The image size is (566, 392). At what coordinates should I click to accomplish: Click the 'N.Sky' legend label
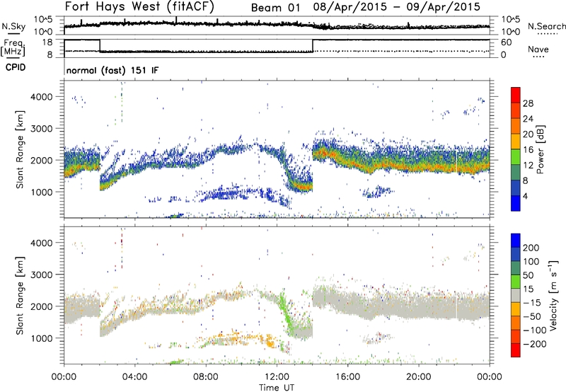point(13,26)
